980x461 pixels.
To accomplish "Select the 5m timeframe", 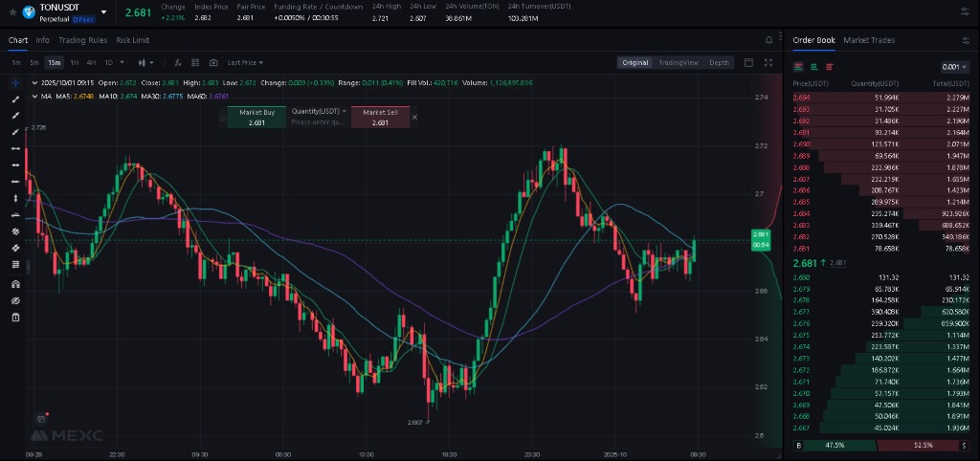I will coord(34,62).
